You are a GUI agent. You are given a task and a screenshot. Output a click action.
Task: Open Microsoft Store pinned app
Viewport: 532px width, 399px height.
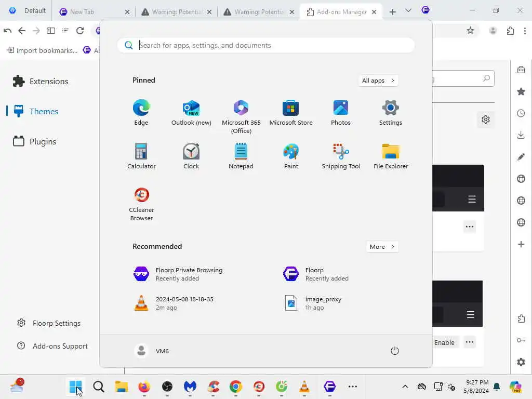coord(291,112)
